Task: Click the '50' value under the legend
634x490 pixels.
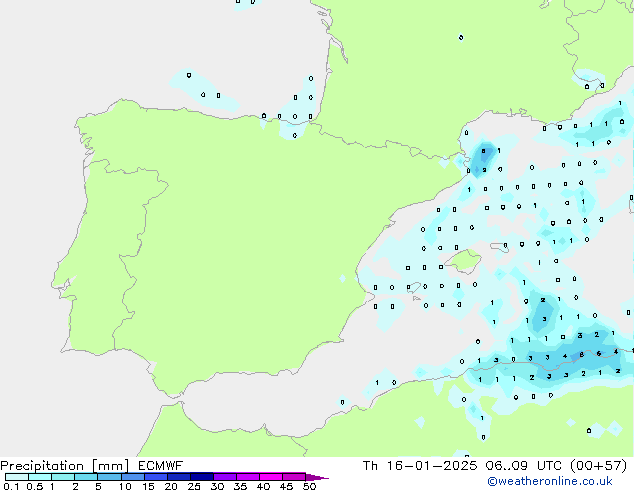Action: (x=310, y=486)
